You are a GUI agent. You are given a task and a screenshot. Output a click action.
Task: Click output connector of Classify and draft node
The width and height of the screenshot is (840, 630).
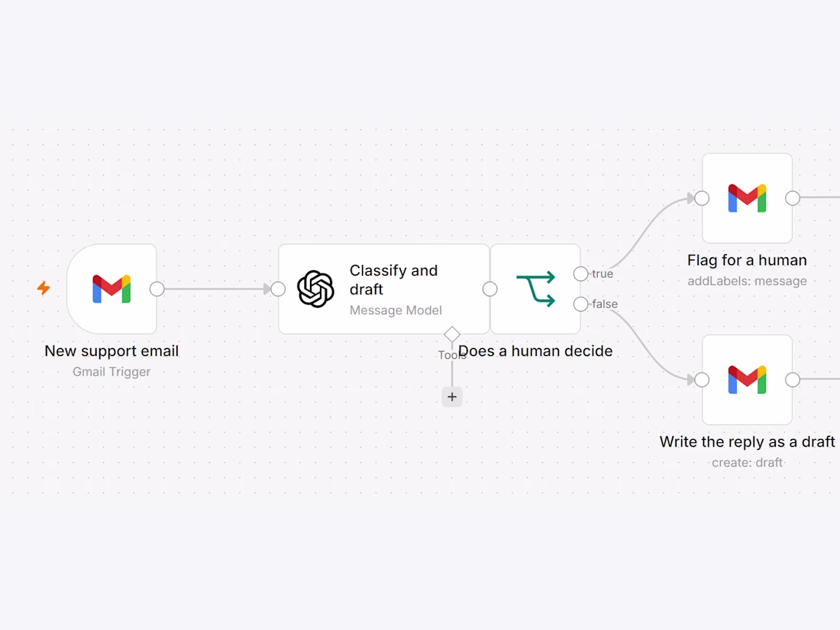coord(489,289)
